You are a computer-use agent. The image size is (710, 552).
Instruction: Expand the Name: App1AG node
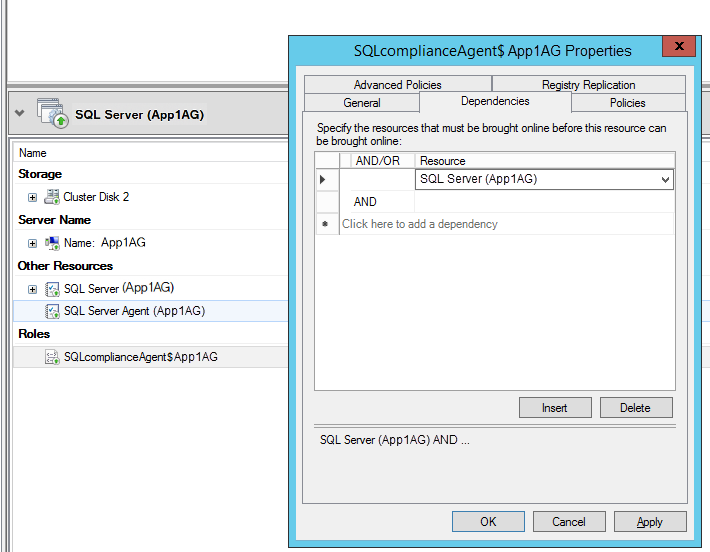point(32,244)
